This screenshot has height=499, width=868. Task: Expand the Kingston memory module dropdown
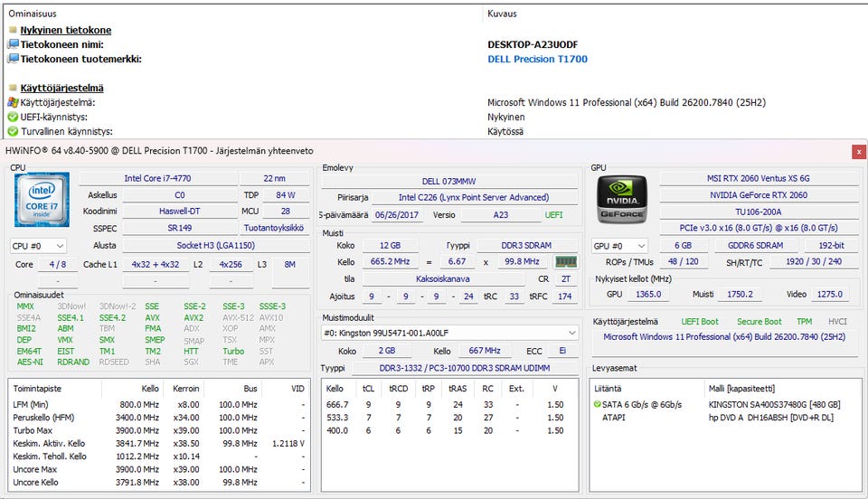(449, 333)
